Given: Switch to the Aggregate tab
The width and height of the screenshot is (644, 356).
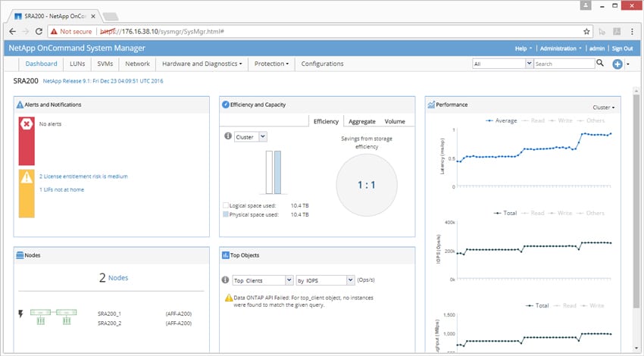Looking at the screenshot, I should [x=362, y=121].
